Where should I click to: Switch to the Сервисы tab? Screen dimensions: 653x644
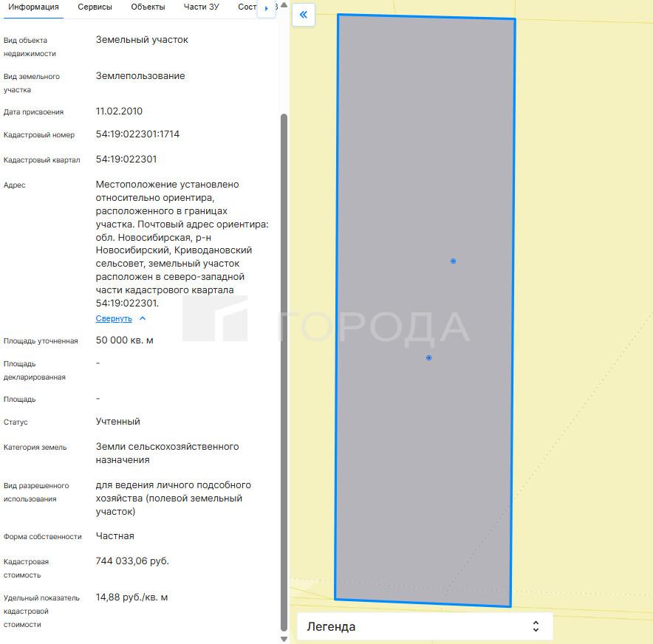click(95, 7)
